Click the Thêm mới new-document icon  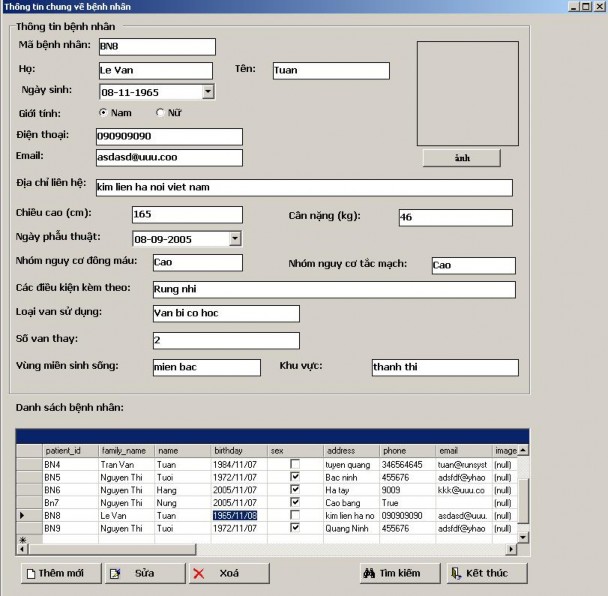32,574
